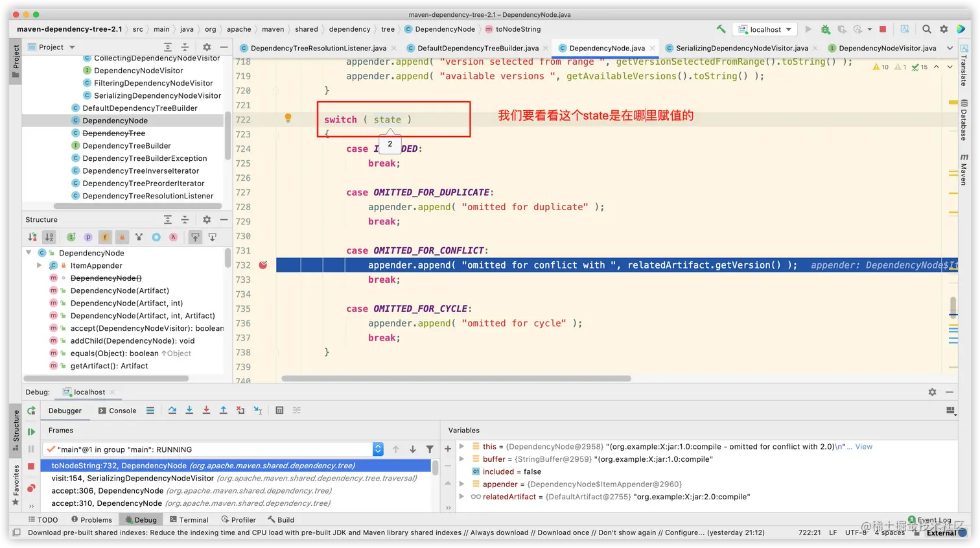Viewport: 980px width, 548px height.
Task: Expand the 'appender' variable node
Action: click(x=461, y=484)
